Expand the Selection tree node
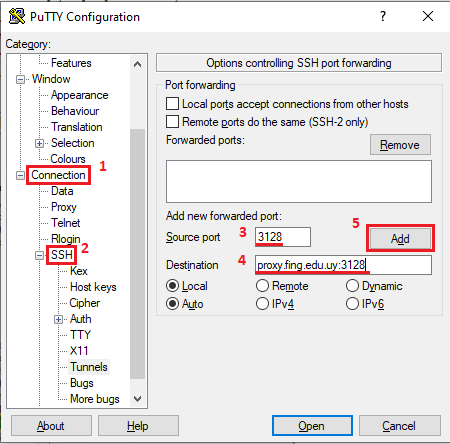This screenshot has width=450, height=444. click(40, 143)
